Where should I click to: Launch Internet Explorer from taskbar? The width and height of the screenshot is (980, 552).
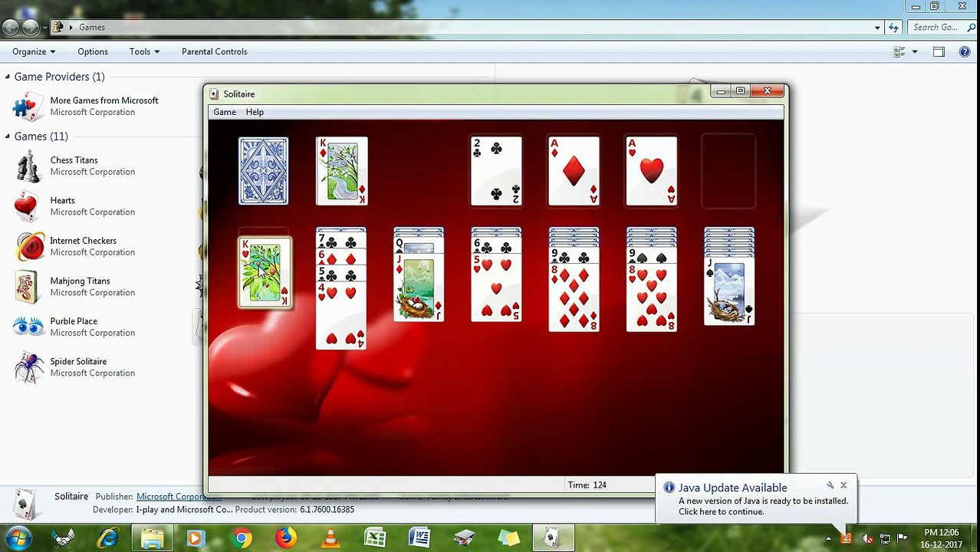(107, 538)
